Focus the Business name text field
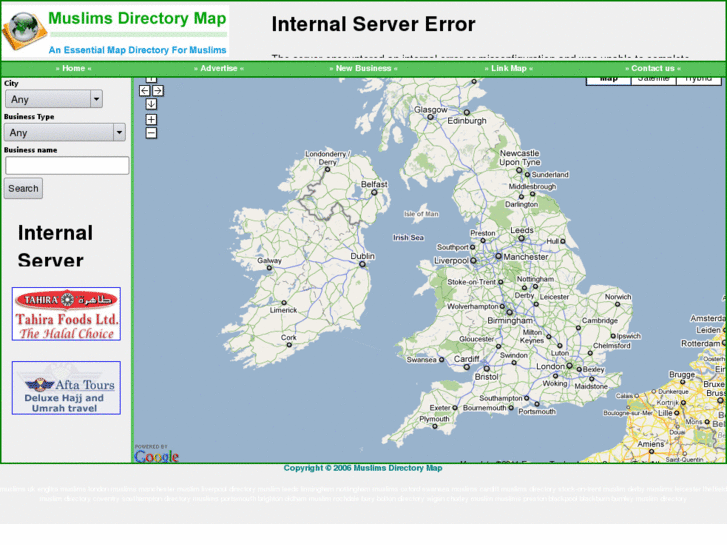727x545 pixels. tap(67, 165)
